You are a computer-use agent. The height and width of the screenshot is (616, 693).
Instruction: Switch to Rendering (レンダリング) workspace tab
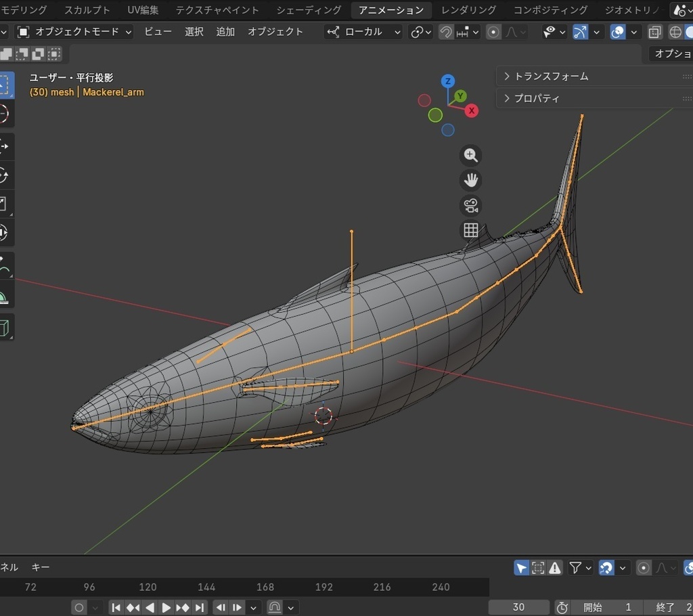468,9
